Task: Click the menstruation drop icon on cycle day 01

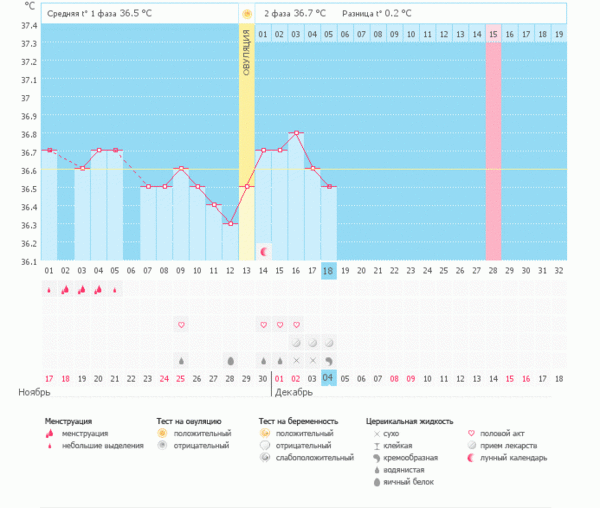Action: 49,290
